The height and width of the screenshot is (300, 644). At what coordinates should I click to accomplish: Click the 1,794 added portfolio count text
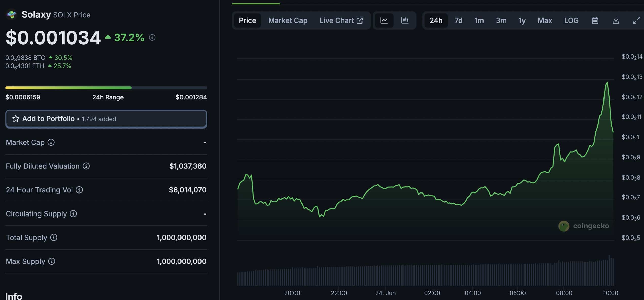[99, 119]
